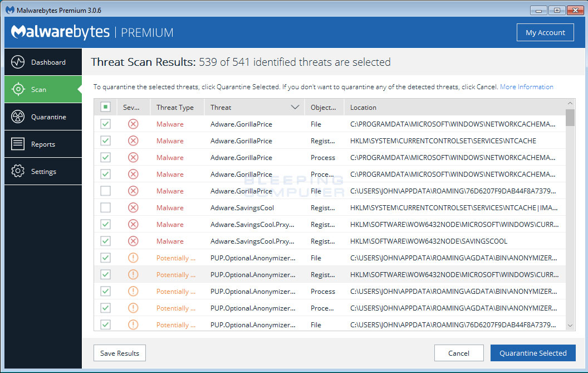Click the Quarantine Selected button
588x373 pixels.
(533, 353)
